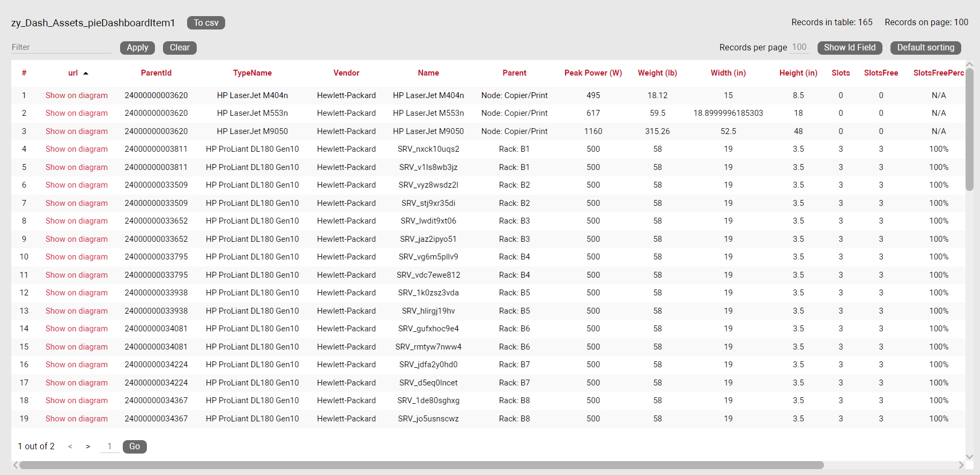Viewport: 980px width, 475px height.
Task: Reset table with Default sorting
Action: pyautogui.click(x=925, y=48)
